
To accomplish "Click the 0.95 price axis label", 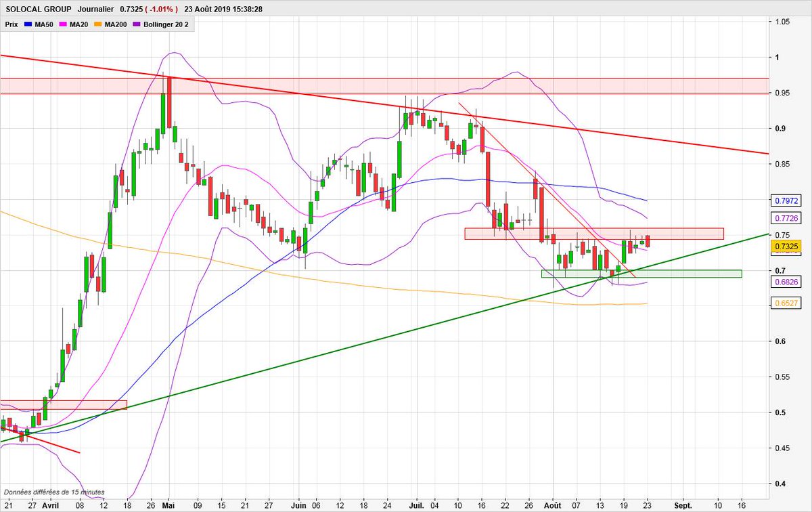I will (782, 93).
